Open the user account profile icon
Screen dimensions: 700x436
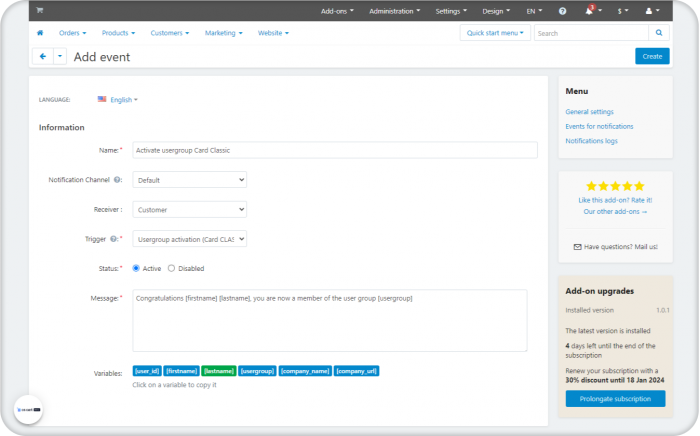tap(649, 11)
